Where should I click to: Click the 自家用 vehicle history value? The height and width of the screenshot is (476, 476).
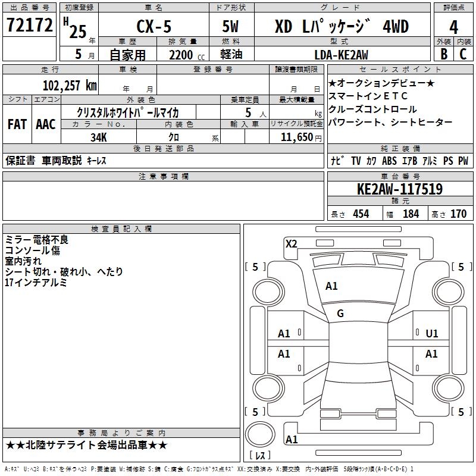pos(127,55)
